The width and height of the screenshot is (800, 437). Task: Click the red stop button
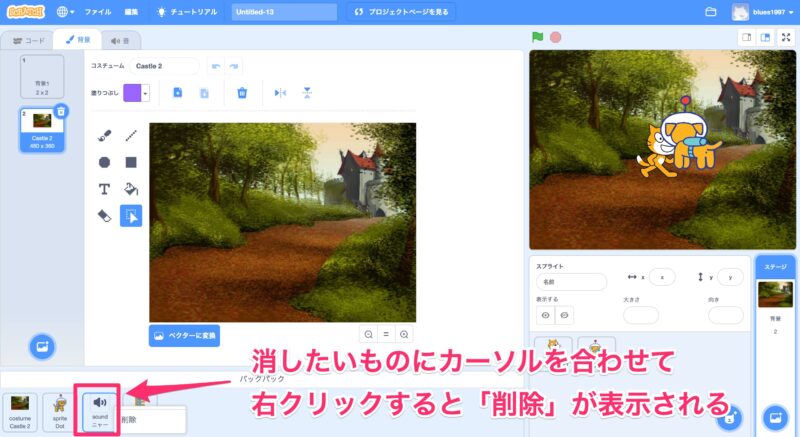click(x=555, y=37)
